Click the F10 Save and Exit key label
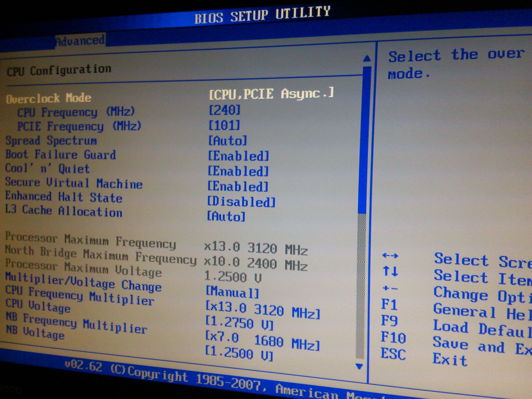 point(393,337)
